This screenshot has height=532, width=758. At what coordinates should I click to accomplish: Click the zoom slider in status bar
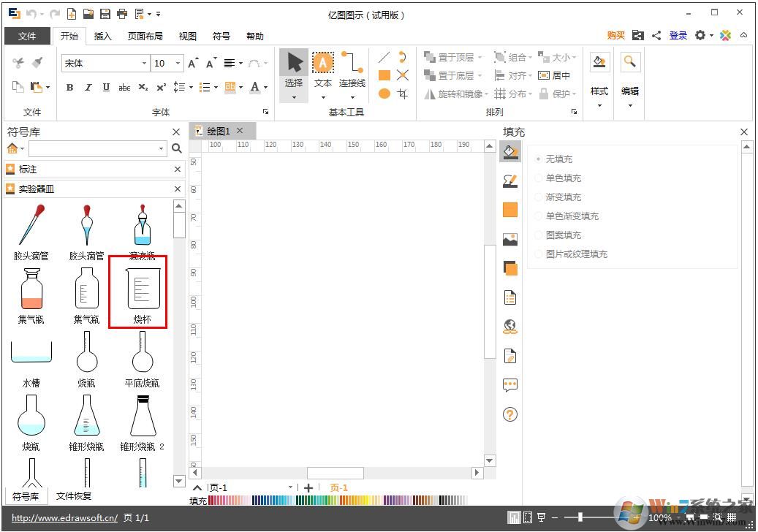pos(581,517)
